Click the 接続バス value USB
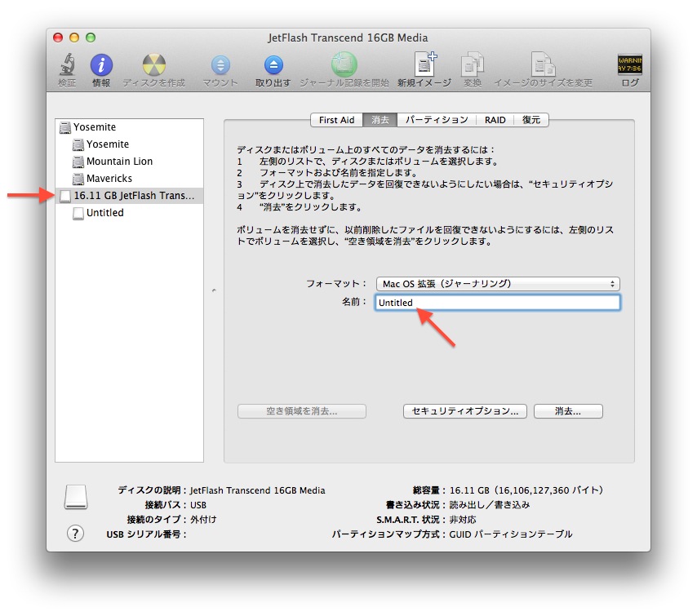Viewport: 697px width, 616px height. pos(198,505)
